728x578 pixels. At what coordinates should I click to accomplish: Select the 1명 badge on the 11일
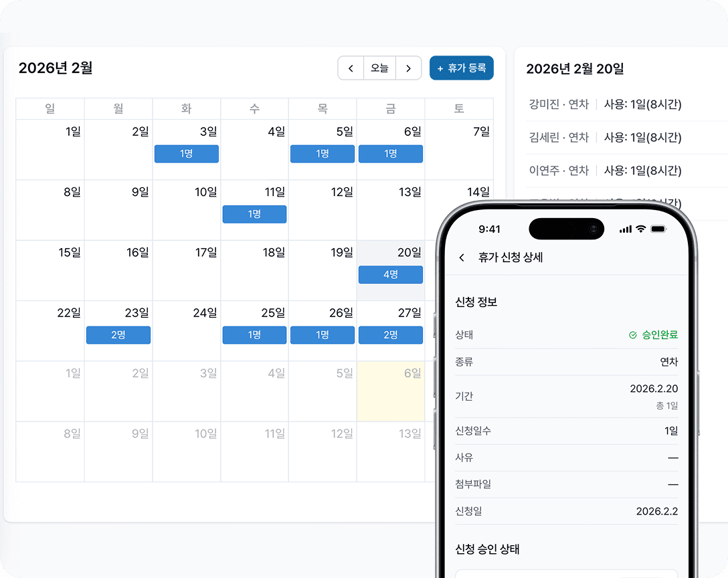254,215
